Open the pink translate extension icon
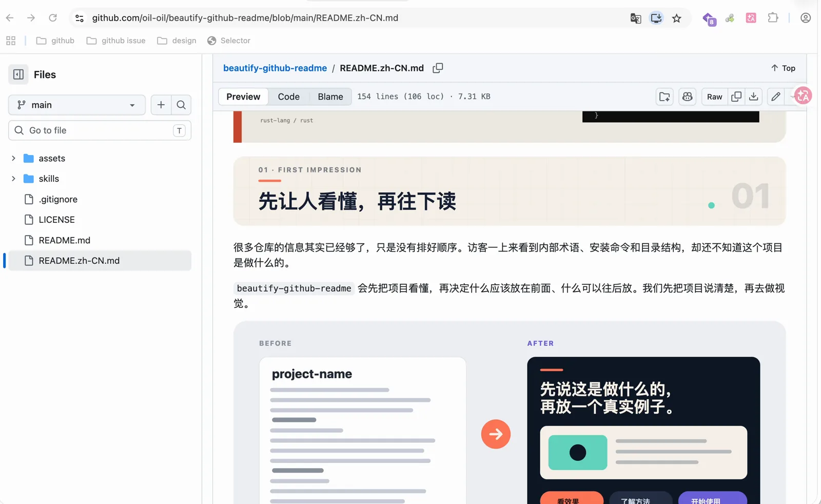Screen dimensions: 821x504 pos(751,18)
